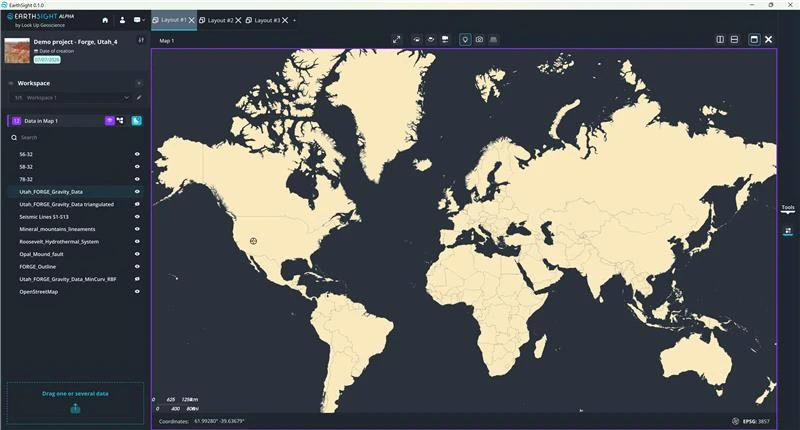Hide the Roosevelt_Hydrothermal_System layer
The image size is (800, 430).
pos(137,242)
